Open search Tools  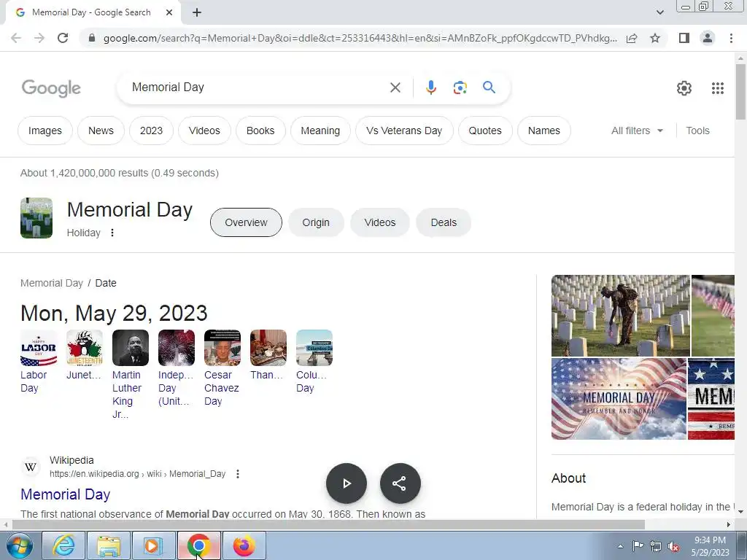[697, 131]
